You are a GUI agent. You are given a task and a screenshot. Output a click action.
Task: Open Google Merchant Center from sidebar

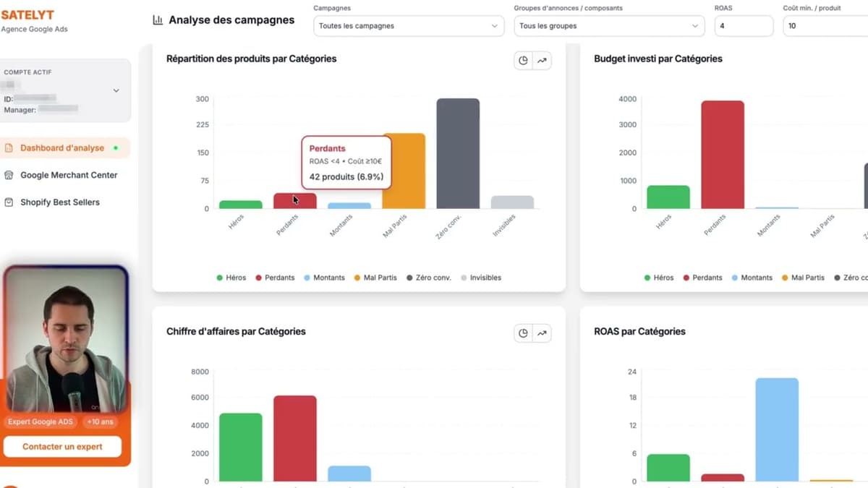coord(68,175)
